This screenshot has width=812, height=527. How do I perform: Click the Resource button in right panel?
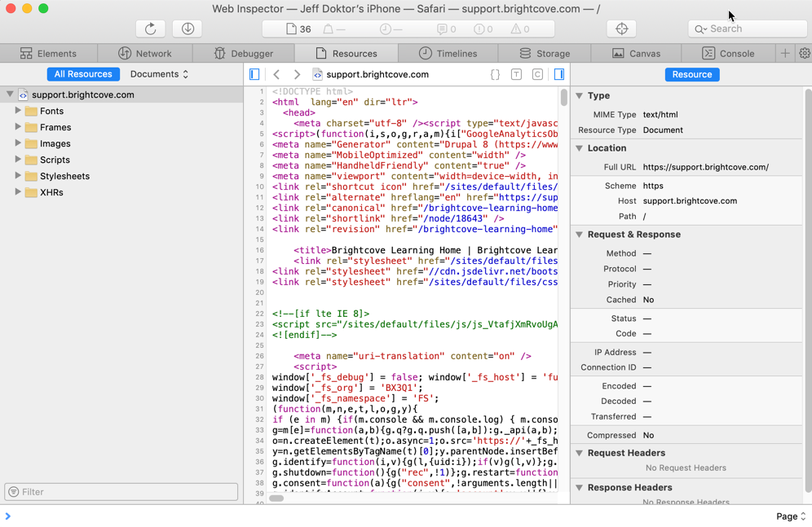click(691, 73)
